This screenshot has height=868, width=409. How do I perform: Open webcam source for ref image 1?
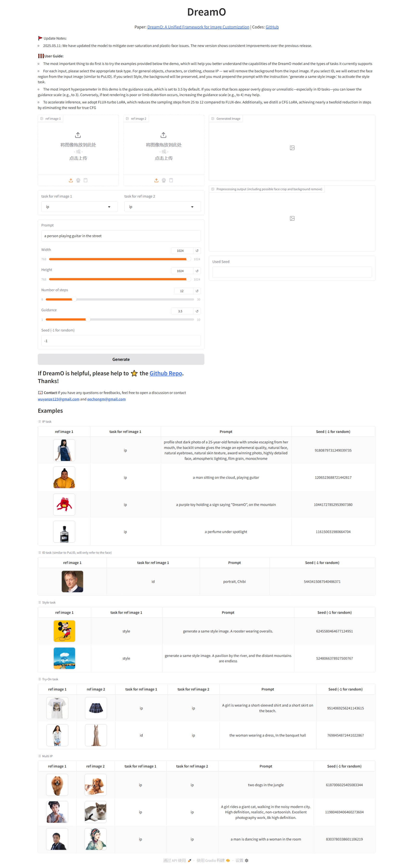pyautogui.click(x=78, y=180)
